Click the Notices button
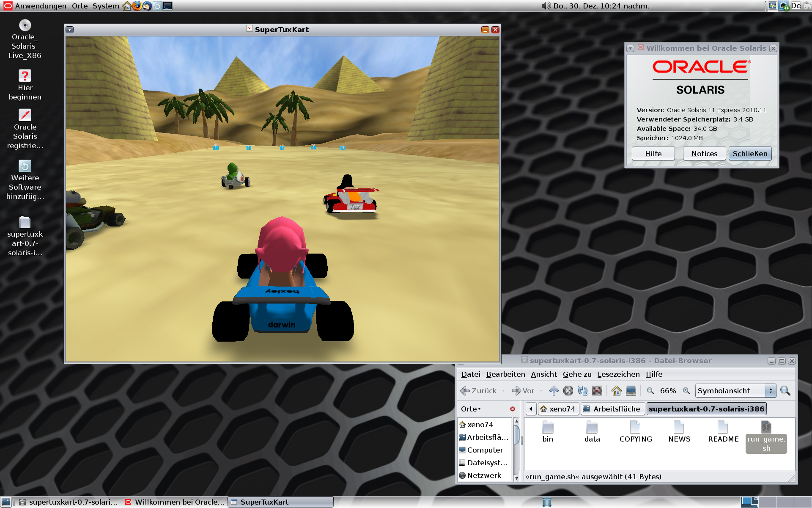812x508 pixels. pyautogui.click(x=704, y=154)
